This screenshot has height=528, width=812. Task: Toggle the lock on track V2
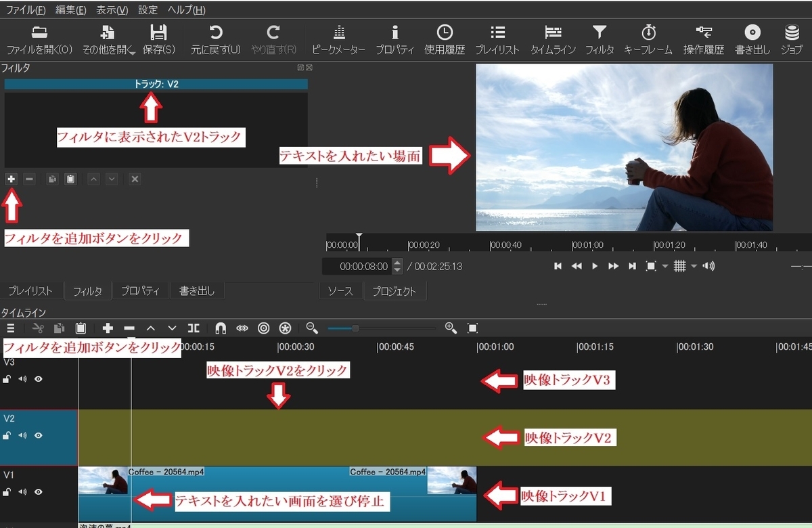7,435
